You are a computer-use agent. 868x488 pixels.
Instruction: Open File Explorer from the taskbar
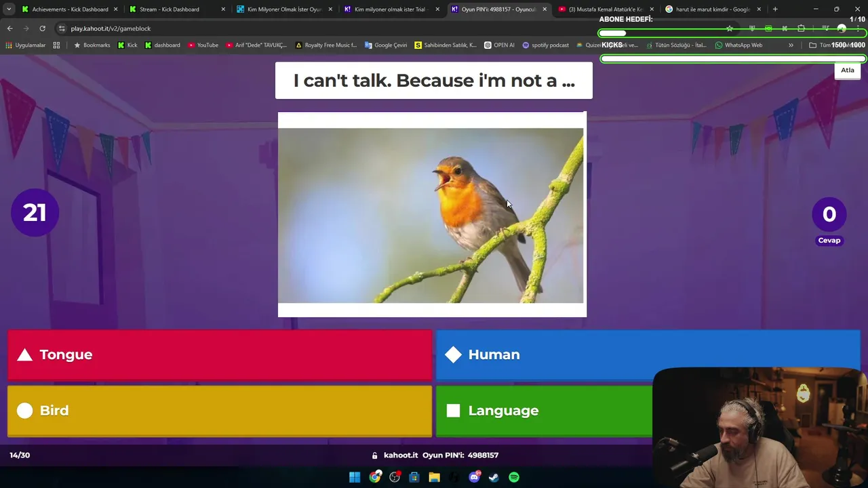[434, 477]
